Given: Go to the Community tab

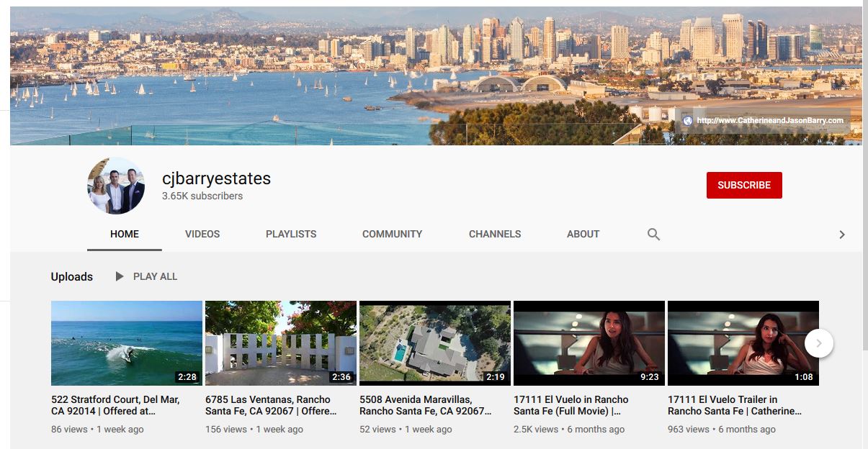Looking at the screenshot, I should pyautogui.click(x=392, y=234).
